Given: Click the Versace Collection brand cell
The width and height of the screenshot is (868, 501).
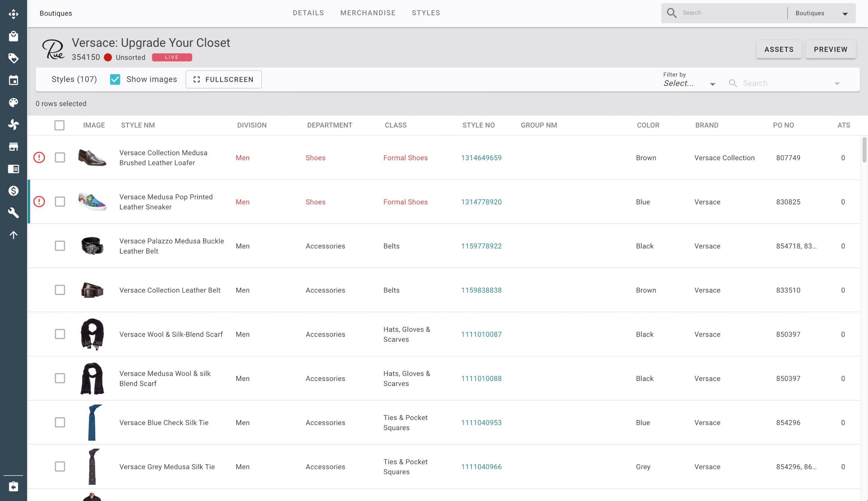Looking at the screenshot, I should point(725,158).
